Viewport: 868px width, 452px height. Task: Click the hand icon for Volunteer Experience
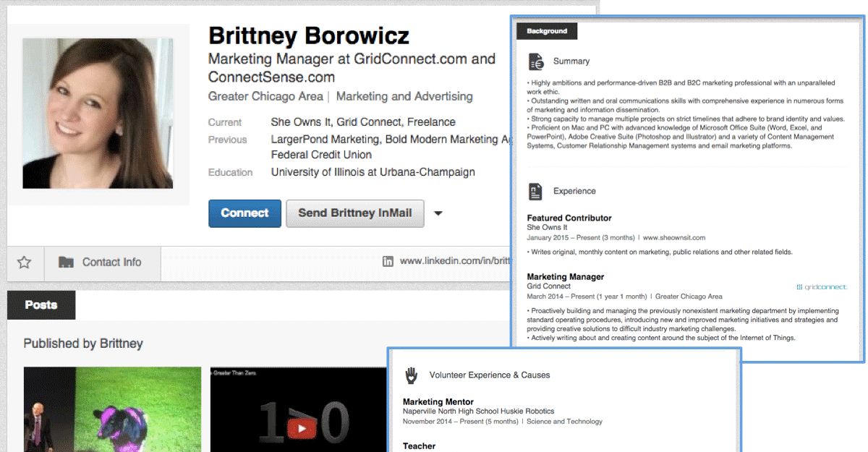pos(411,375)
